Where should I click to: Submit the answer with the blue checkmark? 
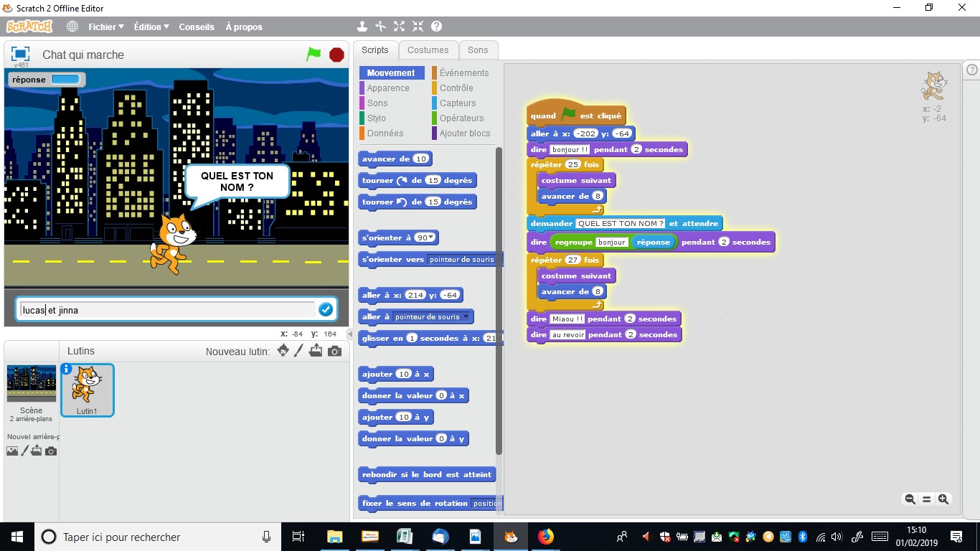click(x=326, y=309)
